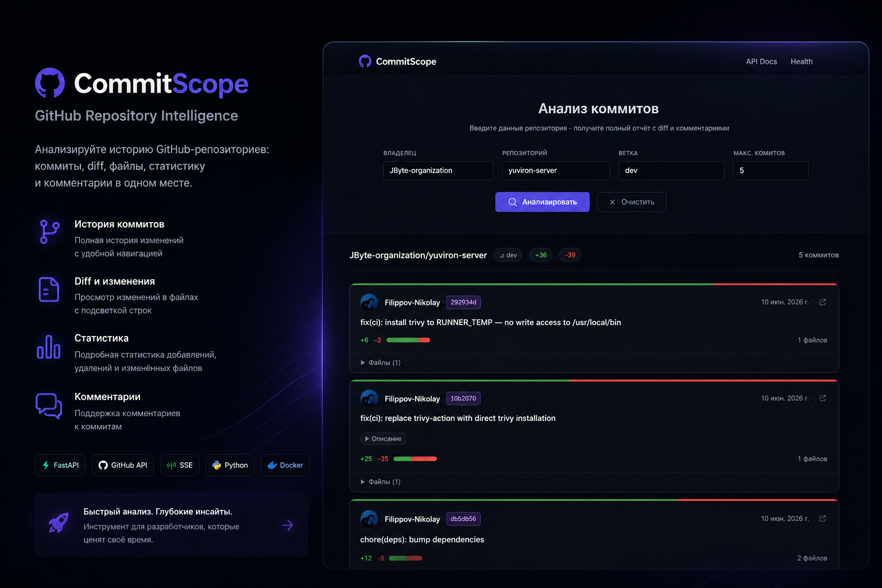Click the large CommitScope GitHub logo icon

(50, 83)
